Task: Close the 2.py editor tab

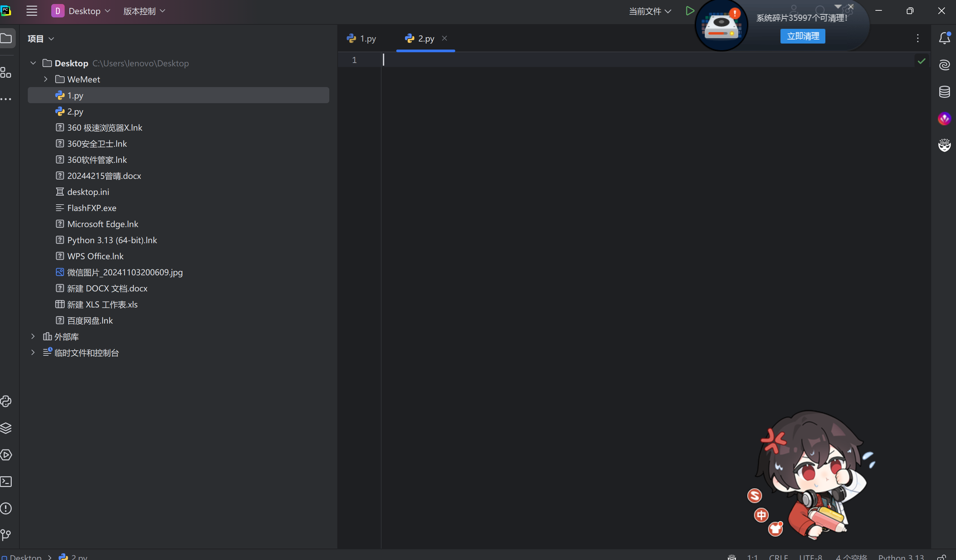Action: 444,38
